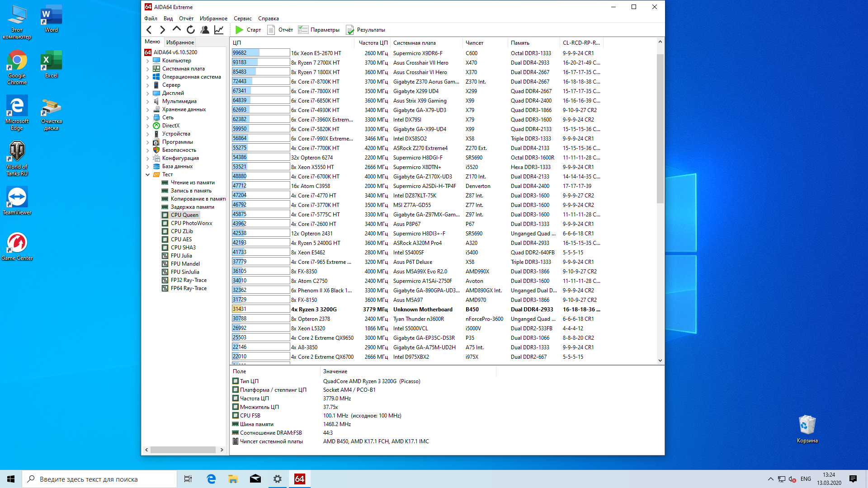This screenshot has width=868, height=488.
Task: Go back with the left arrow toolbar icon
Action: (x=149, y=30)
